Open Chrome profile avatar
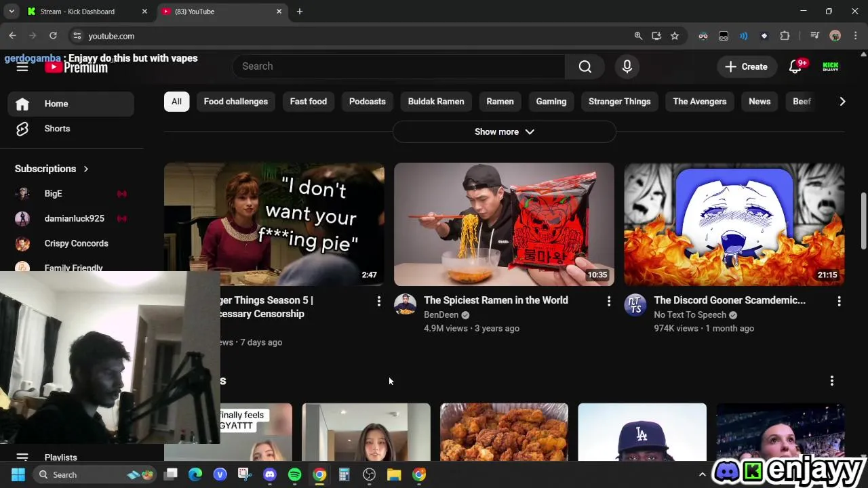 pos(835,36)
